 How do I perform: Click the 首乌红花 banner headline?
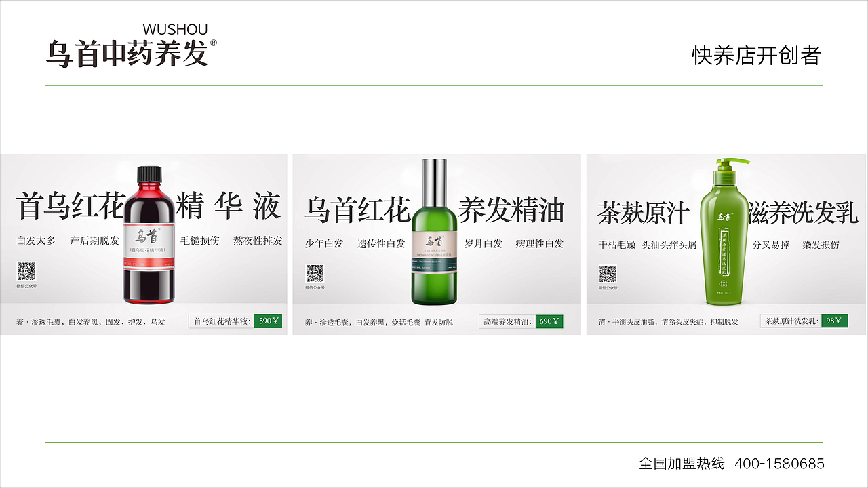coord(71,206)
